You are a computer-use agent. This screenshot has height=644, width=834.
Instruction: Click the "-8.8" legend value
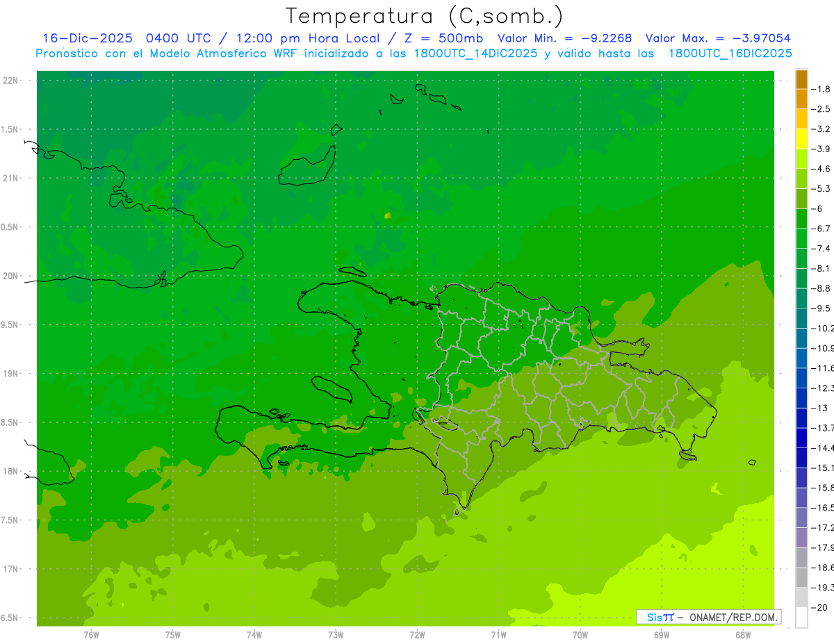(820, 288)
